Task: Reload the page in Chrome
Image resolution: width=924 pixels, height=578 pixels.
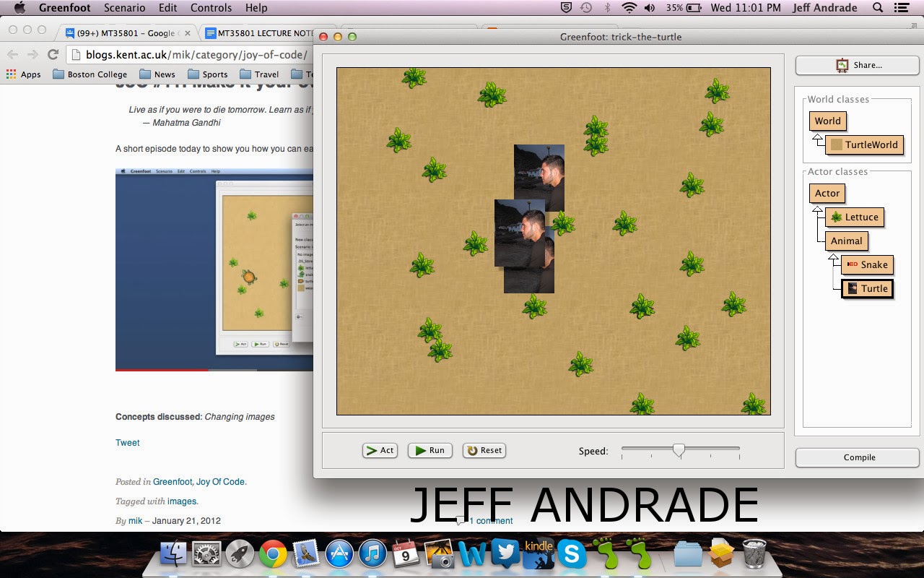Action: pyautogui.click(x=53, y=54)
